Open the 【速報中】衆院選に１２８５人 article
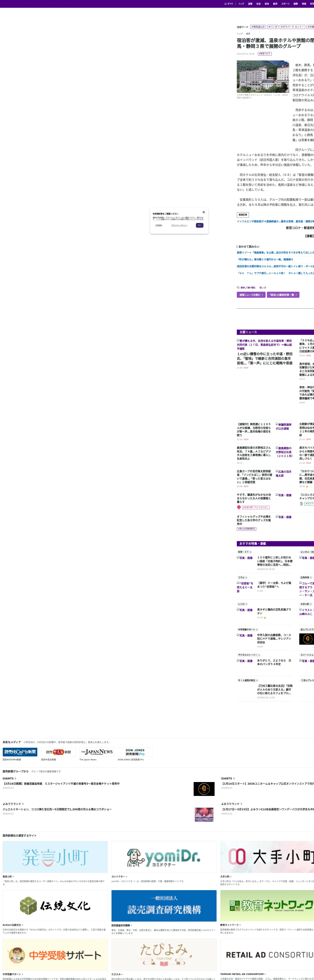Screen dimensions: 314x980 point(254,430)
